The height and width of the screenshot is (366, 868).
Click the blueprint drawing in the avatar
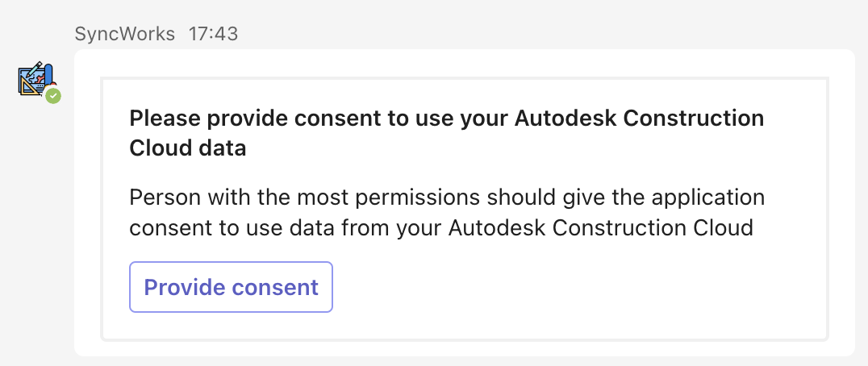click(x=34, y=79)
